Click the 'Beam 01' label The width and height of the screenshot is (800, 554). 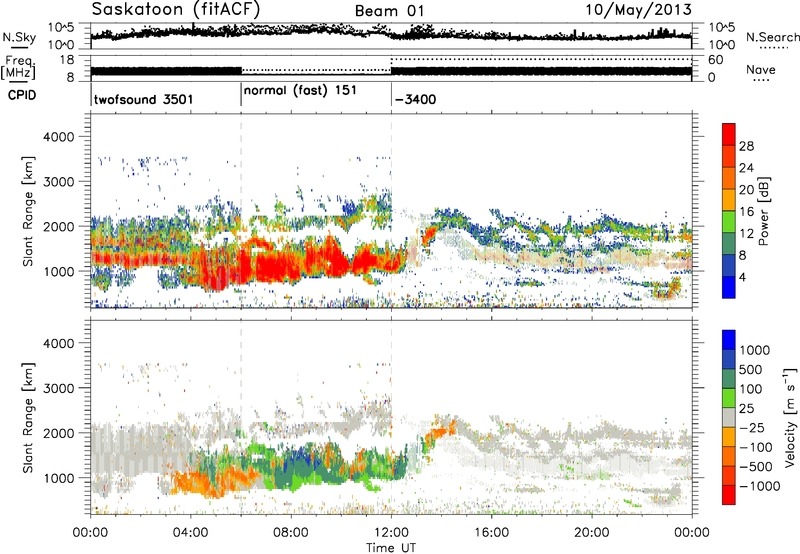pos(389,11)
